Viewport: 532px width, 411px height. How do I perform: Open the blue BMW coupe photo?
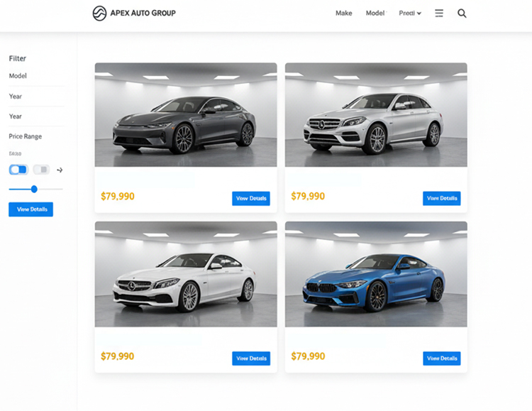[376, 274]
